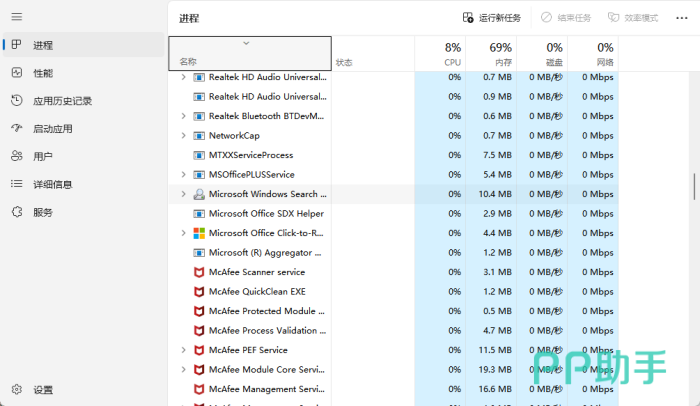This screenshot has height=406, width=700.
Task: Click the 进程 page title
Action: (189, 18)
